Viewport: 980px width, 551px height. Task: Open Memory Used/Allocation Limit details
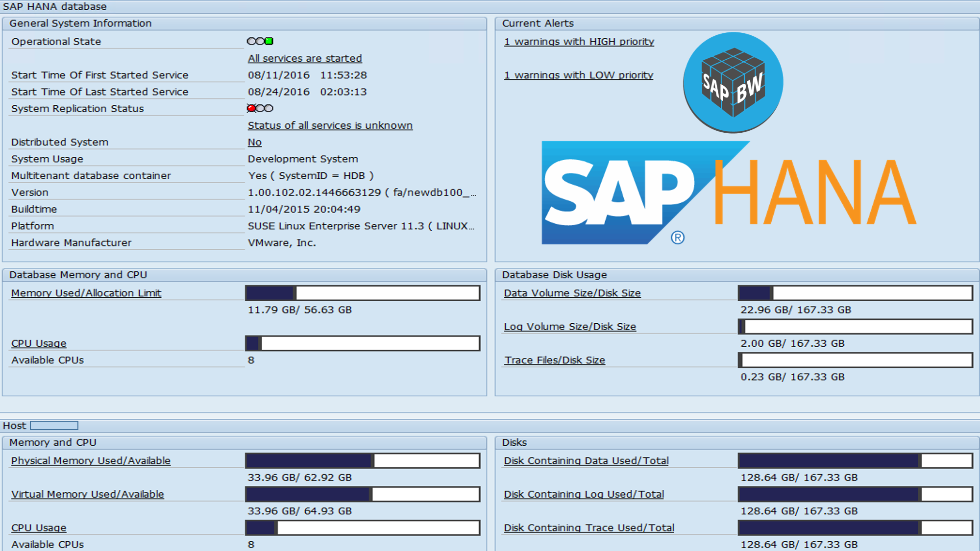coord(86,292)
